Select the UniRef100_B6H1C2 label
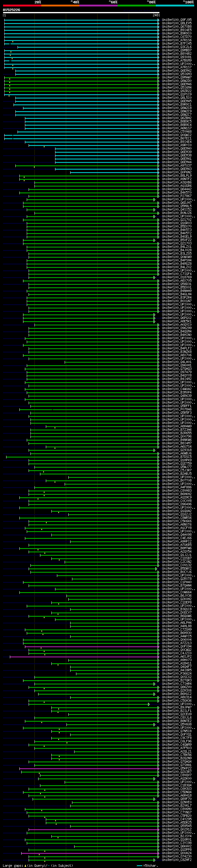This screenshot has height=868, width=197. [176, 694]
